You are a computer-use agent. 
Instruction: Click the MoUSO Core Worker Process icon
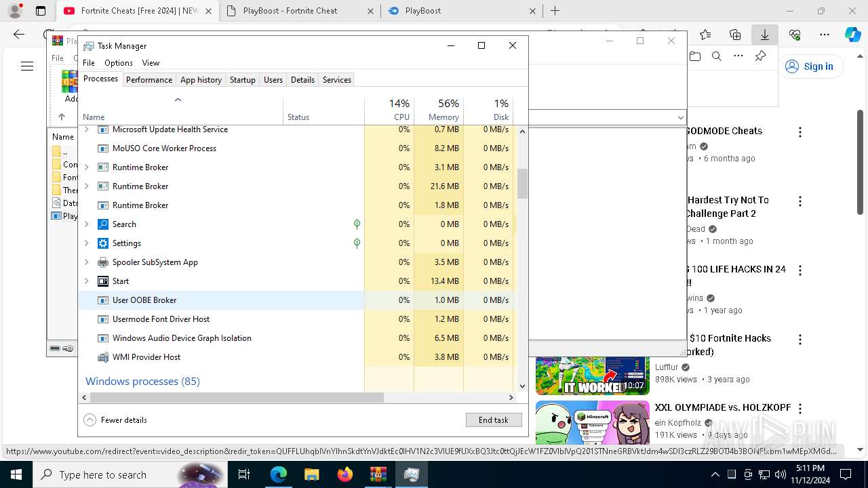click(x=103, y=148)
